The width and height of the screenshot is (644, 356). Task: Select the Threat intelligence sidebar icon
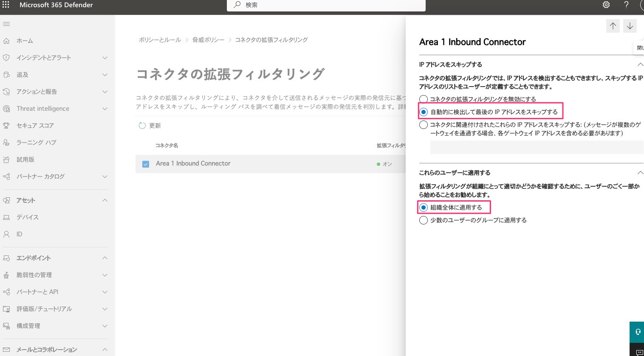click(6, 108)
